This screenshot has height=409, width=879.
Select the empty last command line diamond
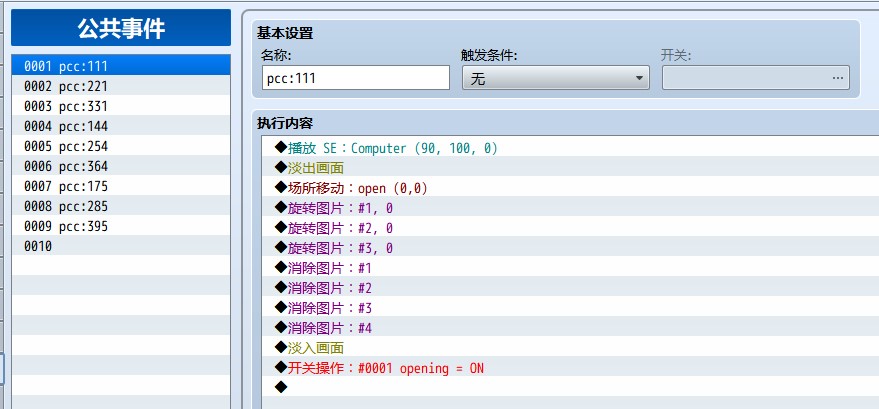tap(570, 387)
